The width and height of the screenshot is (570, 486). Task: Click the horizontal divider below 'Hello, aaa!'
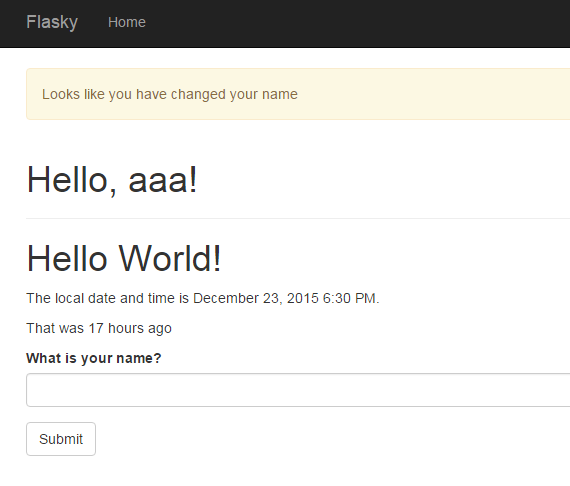(x=298, y=218)
